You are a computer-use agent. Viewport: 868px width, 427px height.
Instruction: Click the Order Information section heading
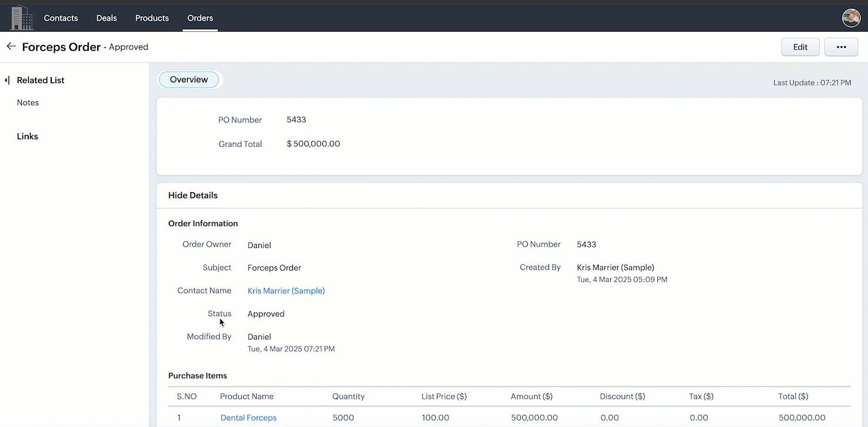click(203, 223)
